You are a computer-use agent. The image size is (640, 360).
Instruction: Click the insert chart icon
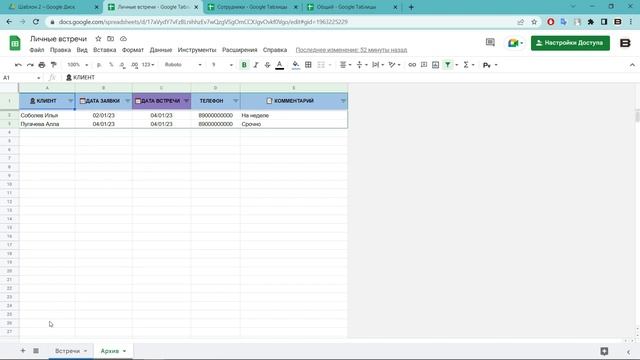(x=436, y=65)
